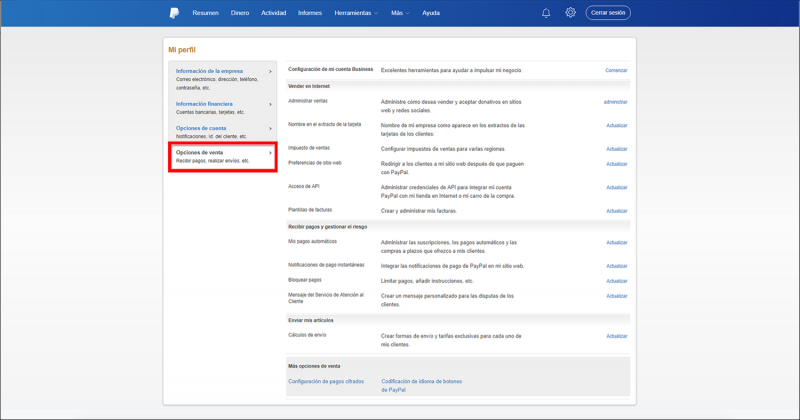This screenshot has height=420, width=800.
Task: Click chevron next to Opciones de cuenta
Action: tap(270, 129)
